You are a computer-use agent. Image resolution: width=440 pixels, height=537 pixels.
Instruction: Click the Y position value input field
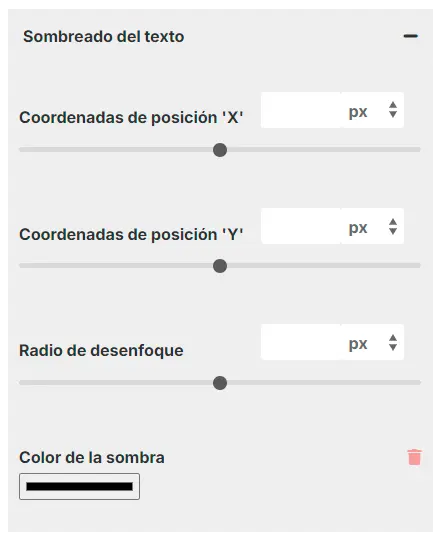(301, 226)
